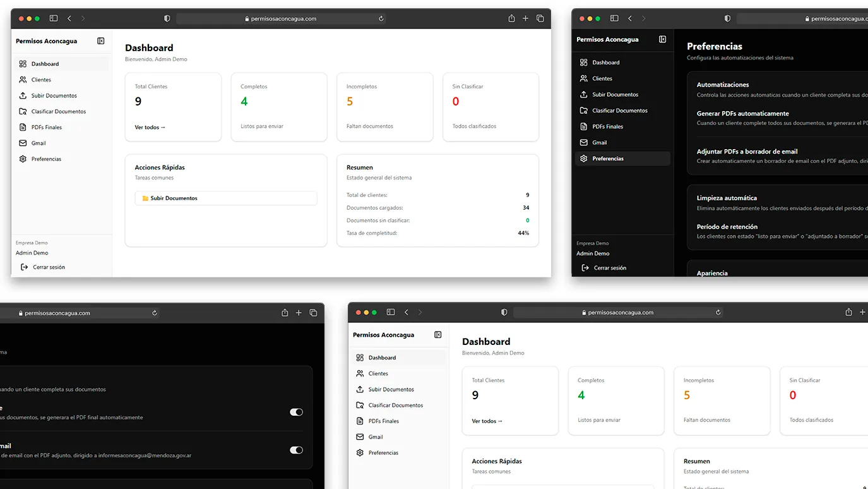Image resolution: width=868 pixels, height=489 pixels.
Task: Toggle Safari's sidebar in the dark Preferencias window
Action: pos(614,19)
